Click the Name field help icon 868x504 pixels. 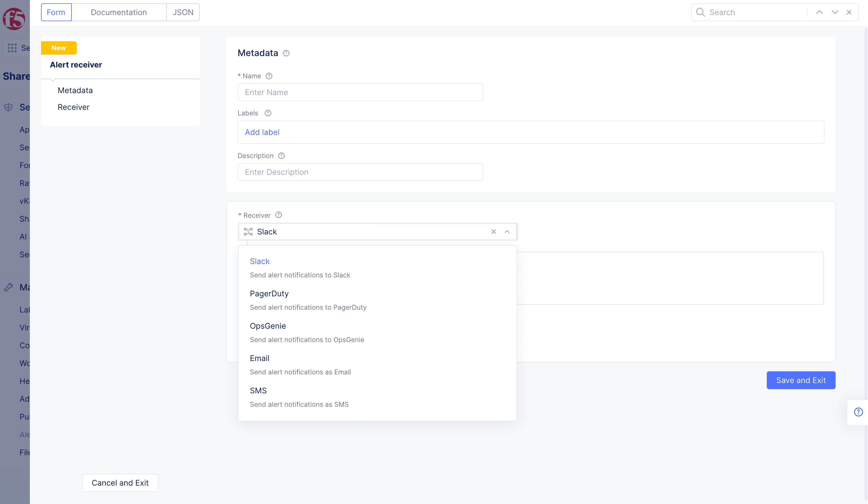pyautogui.click(x=269, y=76)
